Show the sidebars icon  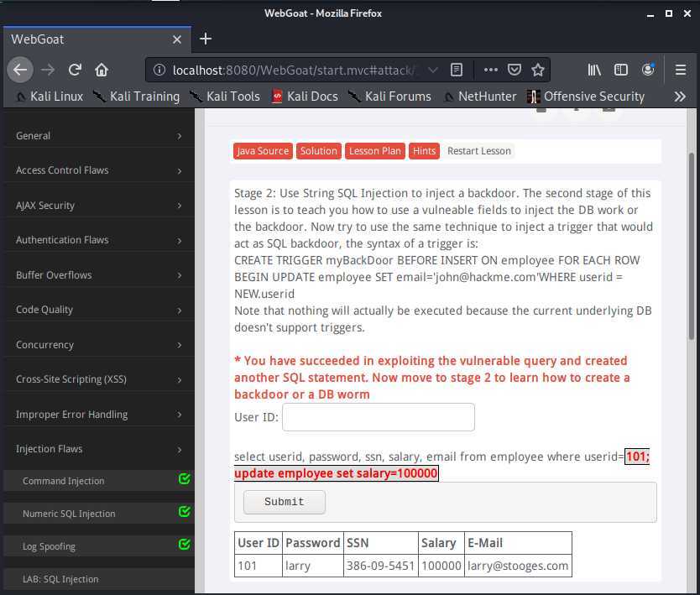[x=621, y=70]
